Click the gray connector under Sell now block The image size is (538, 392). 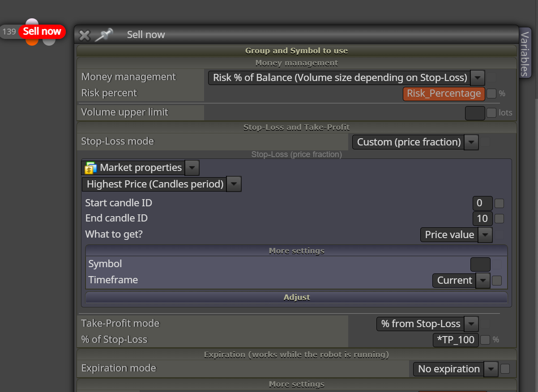pyautogui.click(x=49, y=42)
